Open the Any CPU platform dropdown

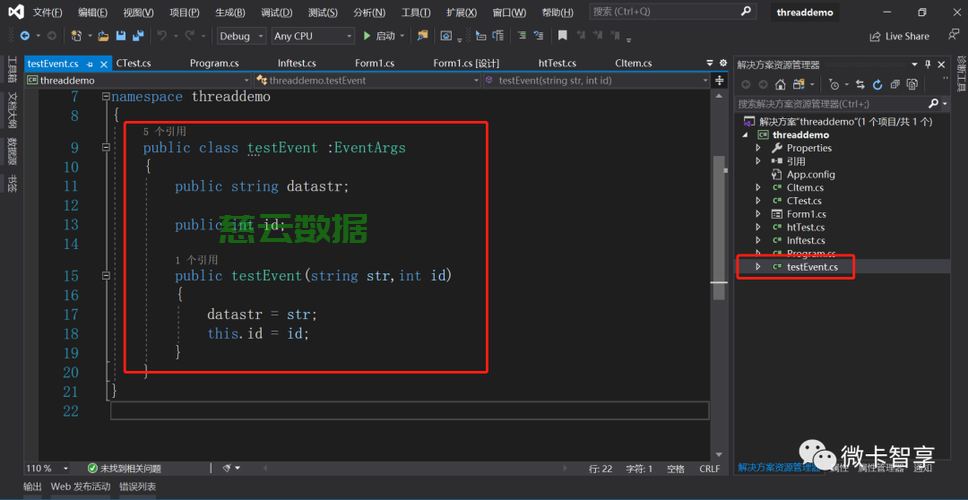click(313, 36)
